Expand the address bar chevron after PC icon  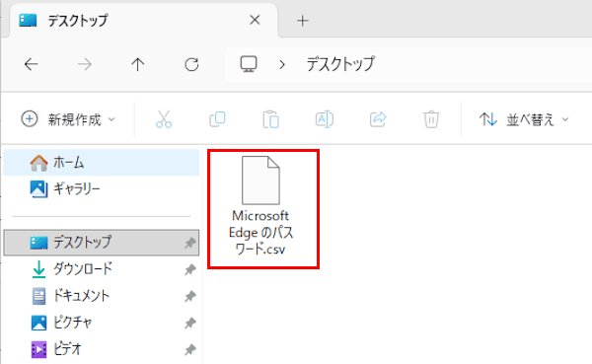point(281,65)
